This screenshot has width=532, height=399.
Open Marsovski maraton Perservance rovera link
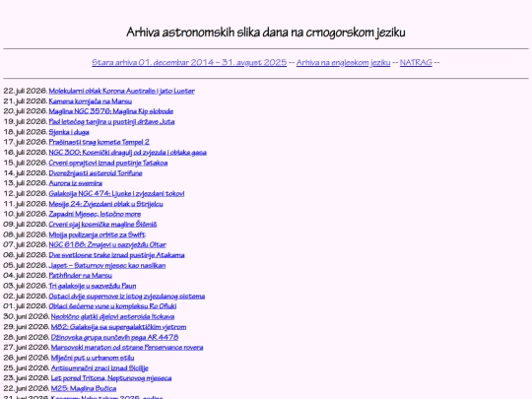(127, 348)
